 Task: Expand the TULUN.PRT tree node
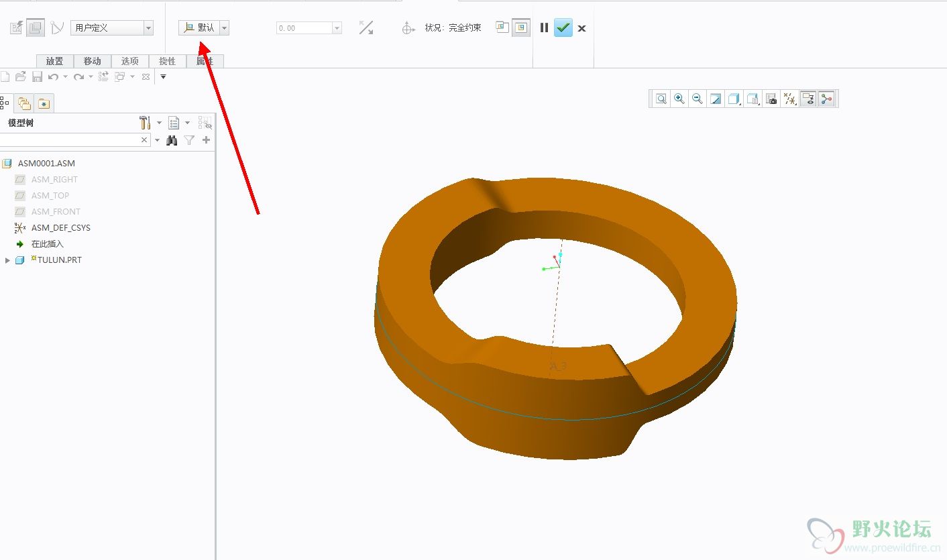(7, 260)
